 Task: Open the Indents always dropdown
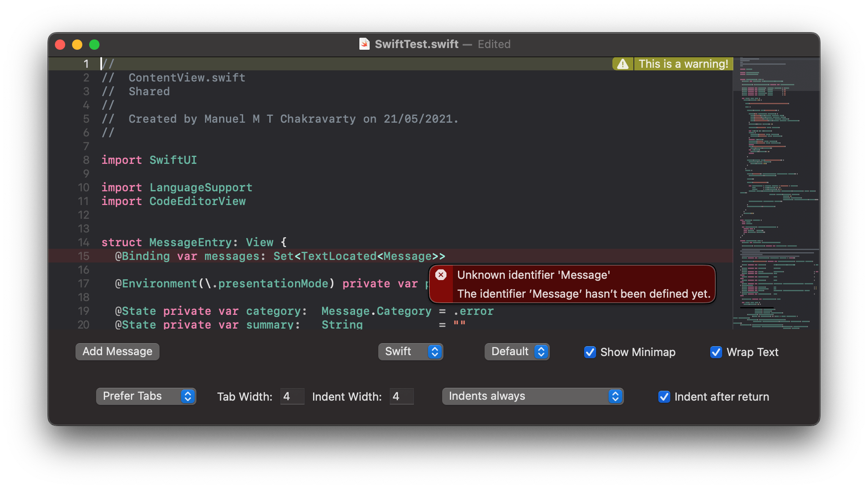tap(532, 396)
